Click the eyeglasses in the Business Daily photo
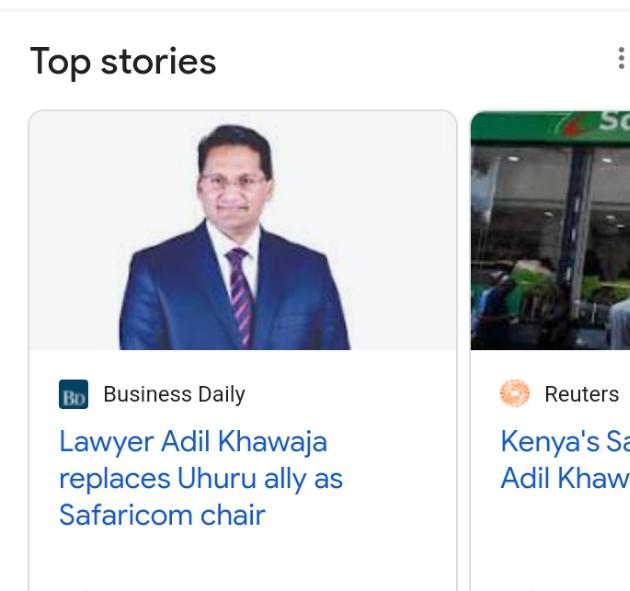Image resolution: width=630 pixels, height=591 pixels. click(233, 182)
